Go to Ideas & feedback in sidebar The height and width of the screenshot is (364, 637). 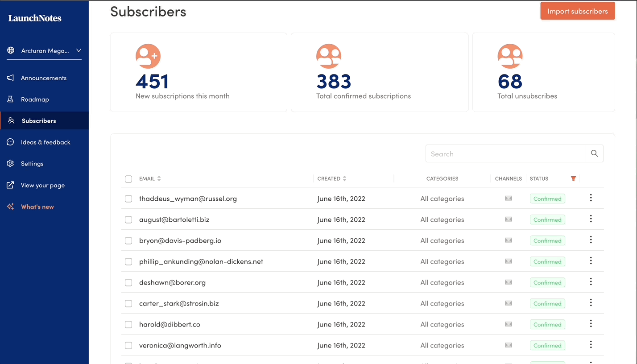coord(45,142)
